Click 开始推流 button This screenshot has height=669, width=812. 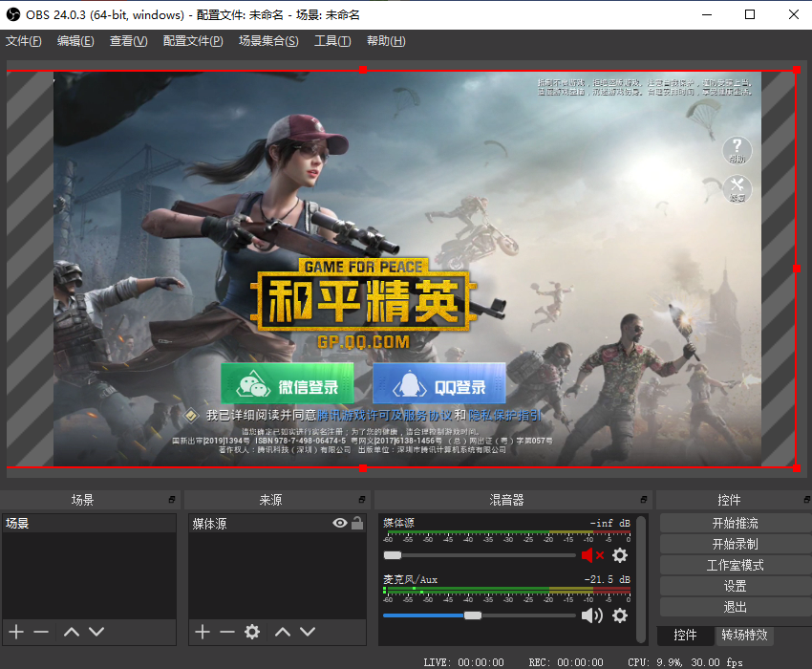(x=736, y=524)
